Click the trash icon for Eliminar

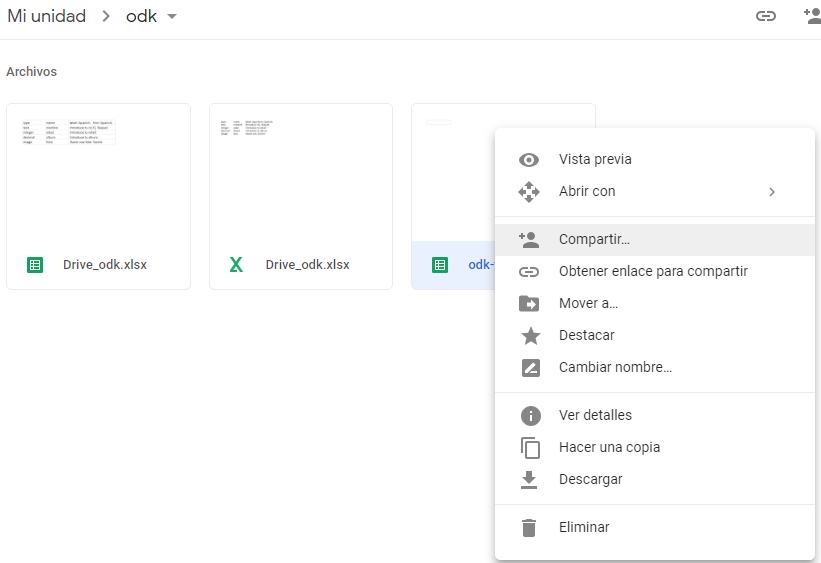pos(529,528)
